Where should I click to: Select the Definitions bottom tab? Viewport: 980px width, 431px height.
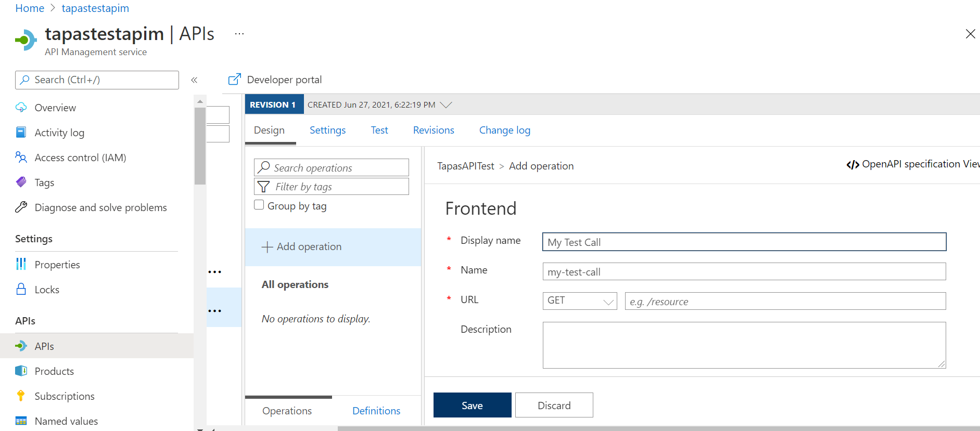[x=376, y=411]
